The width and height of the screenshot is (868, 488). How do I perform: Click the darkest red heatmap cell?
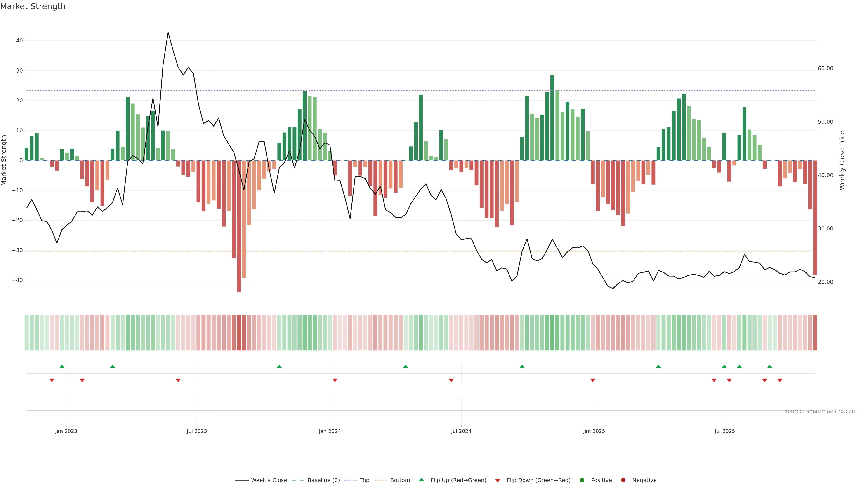pyautogui.click(x=239, y=332)
